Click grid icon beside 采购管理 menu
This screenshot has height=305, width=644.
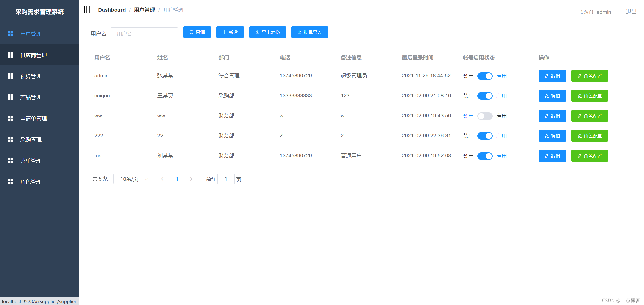click(10, 139)
